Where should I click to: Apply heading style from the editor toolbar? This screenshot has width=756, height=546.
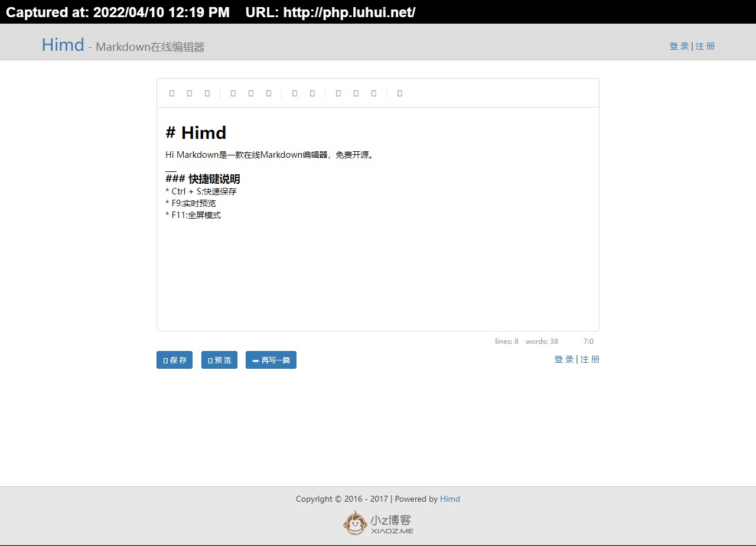tap(207, 93)
